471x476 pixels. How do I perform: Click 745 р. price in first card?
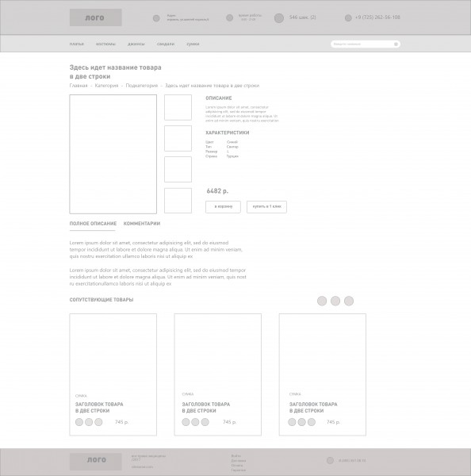point(121,422)
